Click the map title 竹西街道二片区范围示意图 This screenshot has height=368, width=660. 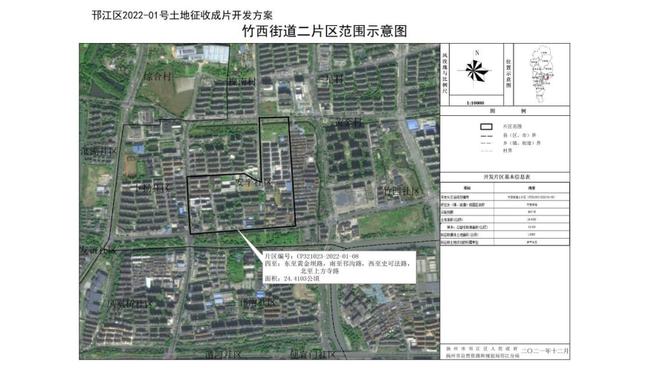coord(325,31)
